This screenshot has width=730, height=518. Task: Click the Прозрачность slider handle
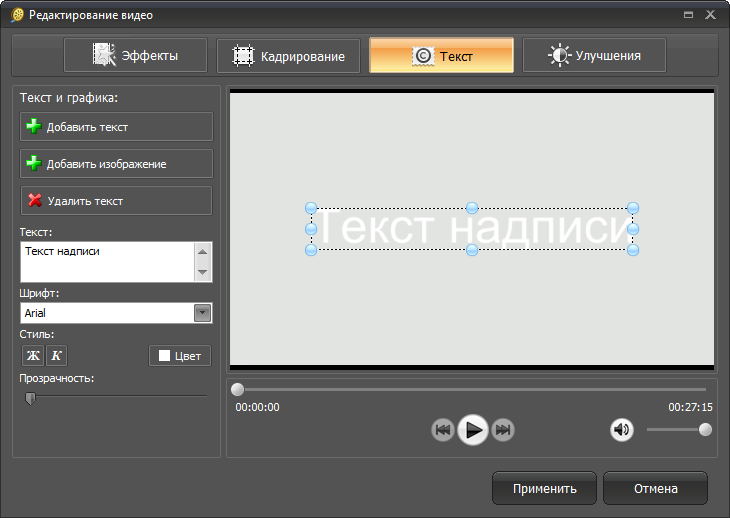click(x=30, y=398)
